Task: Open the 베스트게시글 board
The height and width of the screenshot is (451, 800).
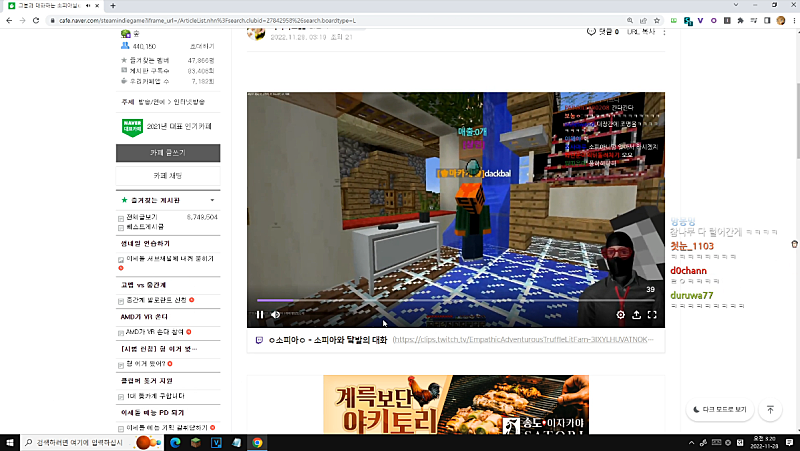Action: (x=145, y=227)
